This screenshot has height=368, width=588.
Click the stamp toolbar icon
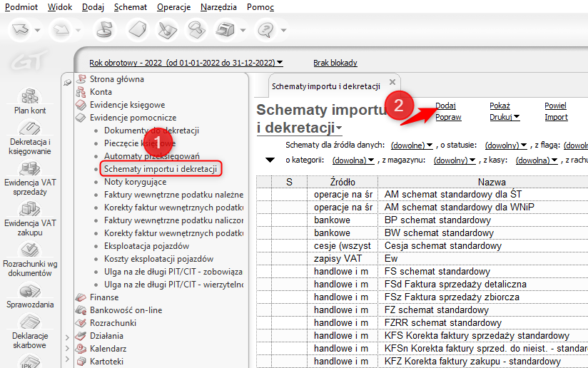(x=105, y=30)
